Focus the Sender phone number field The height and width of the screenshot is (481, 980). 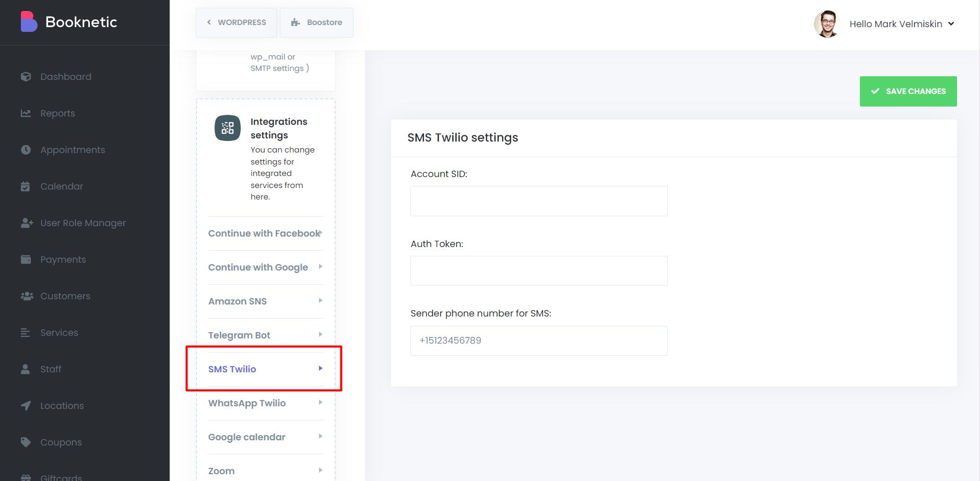coord(539,341)
